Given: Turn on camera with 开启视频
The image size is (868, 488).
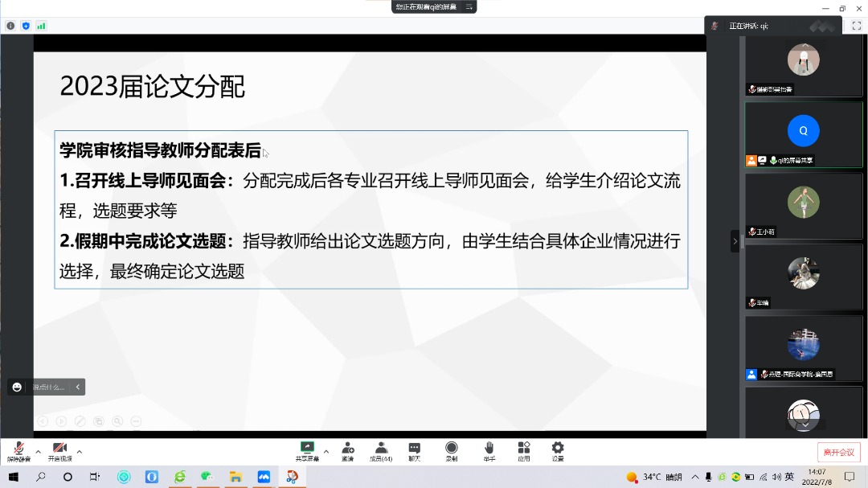Looking at the screenshot, I should 59,451.
